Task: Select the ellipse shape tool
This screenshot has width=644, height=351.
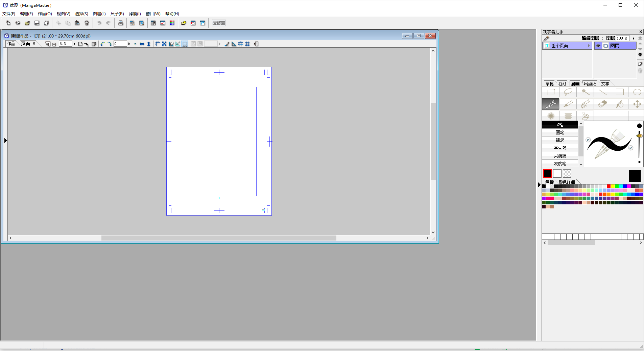Action: coord(637,92)
